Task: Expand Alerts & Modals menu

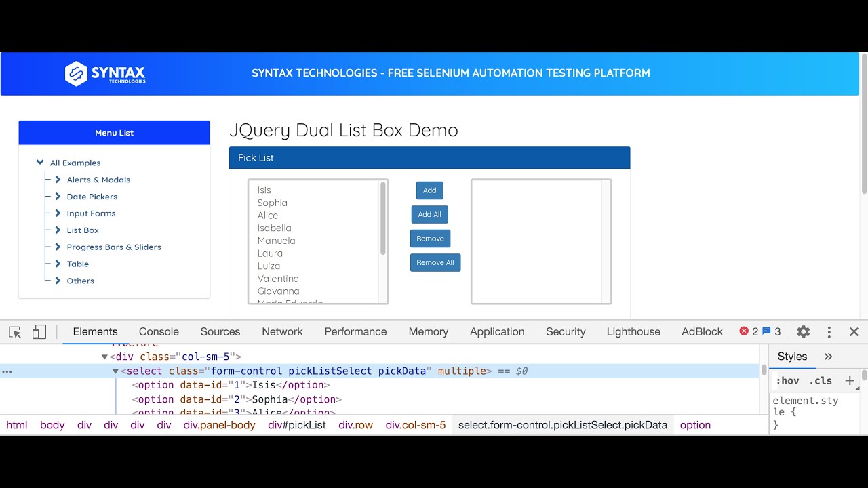Action: coord(58,180)
